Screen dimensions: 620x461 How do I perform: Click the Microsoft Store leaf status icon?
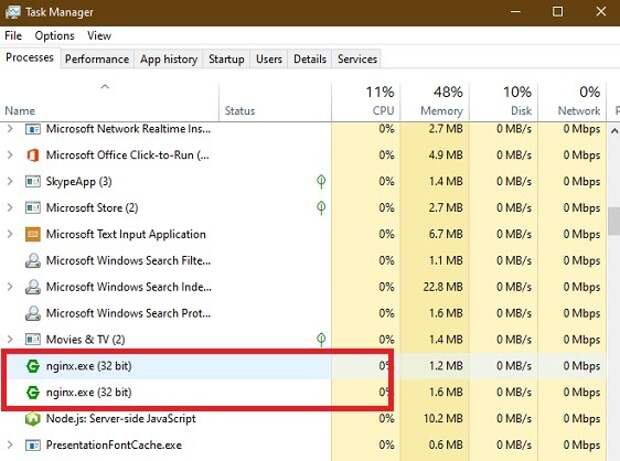pyautogui.click(x=321, y=208)
